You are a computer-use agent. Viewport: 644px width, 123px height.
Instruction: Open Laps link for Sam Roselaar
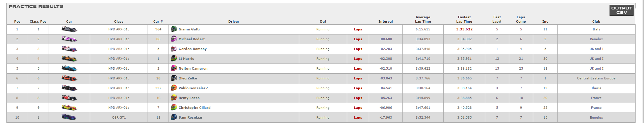click(358, 118)
